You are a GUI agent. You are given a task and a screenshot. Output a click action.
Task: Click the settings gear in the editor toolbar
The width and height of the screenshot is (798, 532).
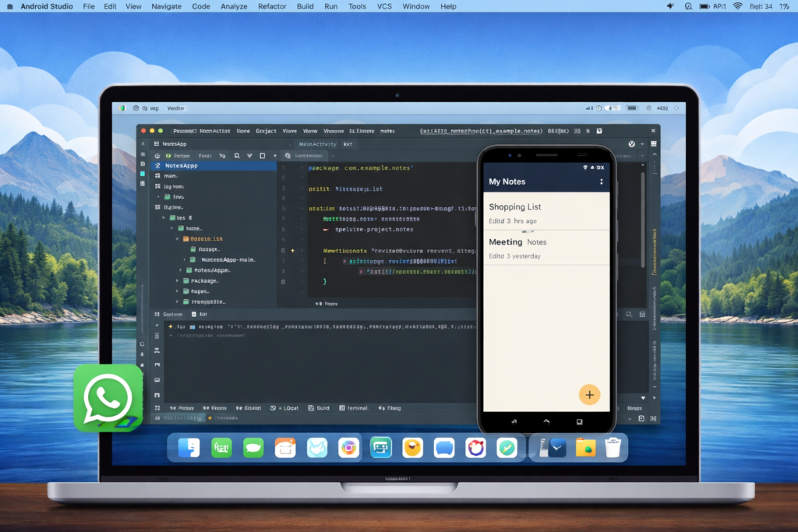tap(630, 144)
